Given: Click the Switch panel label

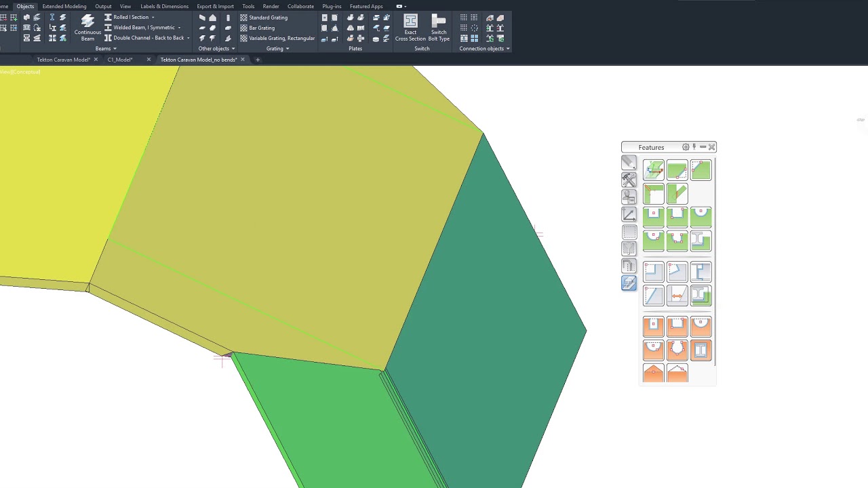Looking at the screenshot, I should [x=422, y=49].
